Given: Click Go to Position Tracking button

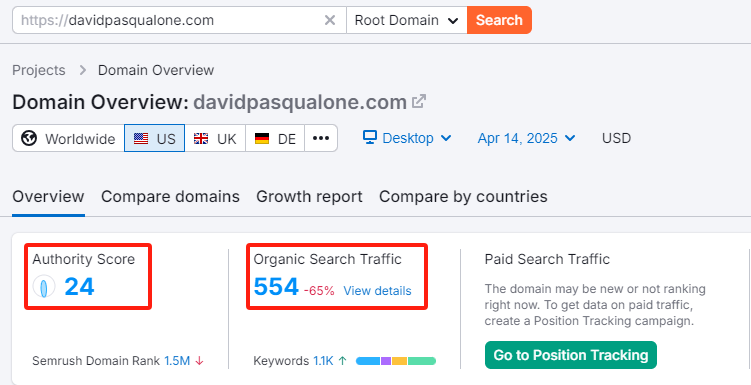Looking at the screenshot, I should (x=570, y=355).
